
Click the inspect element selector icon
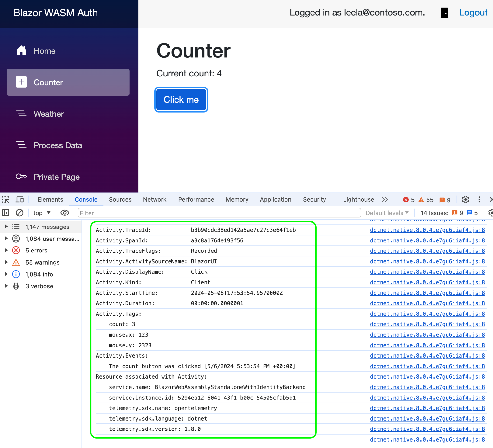(6, 200)
